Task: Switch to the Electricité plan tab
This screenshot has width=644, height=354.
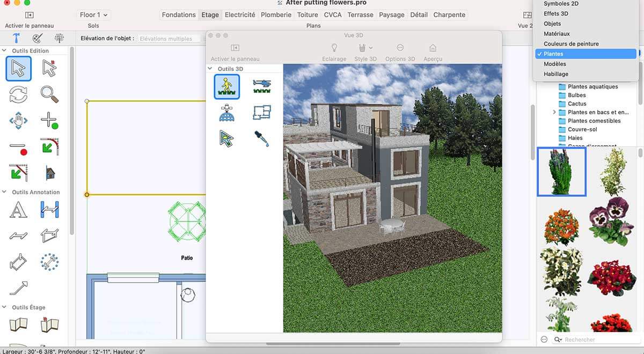Action: (240, 15)
